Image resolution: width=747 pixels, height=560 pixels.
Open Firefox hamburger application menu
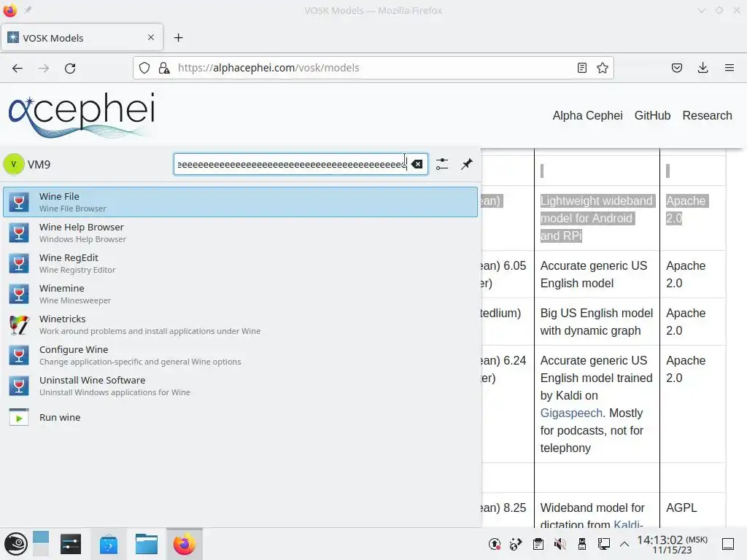[x=729, y=68]
